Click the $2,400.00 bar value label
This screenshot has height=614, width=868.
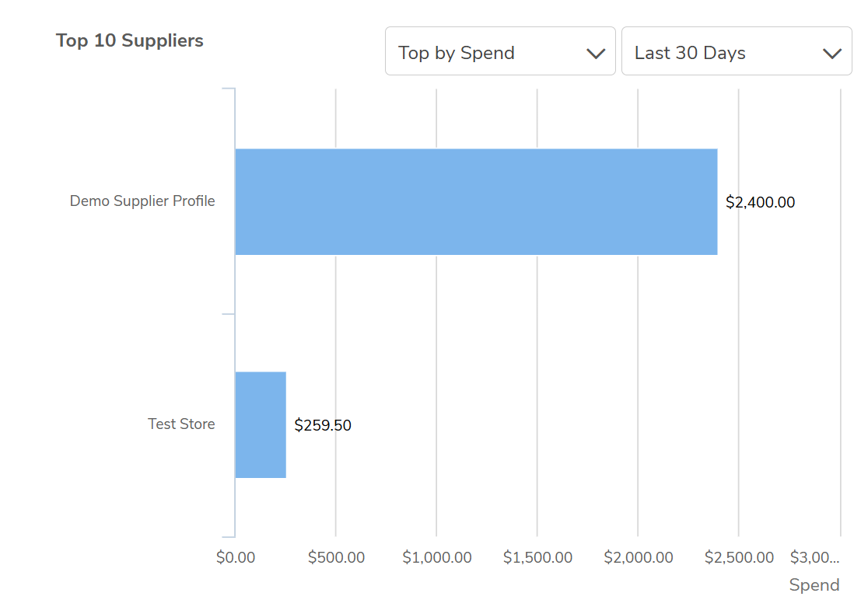[760, 203]
